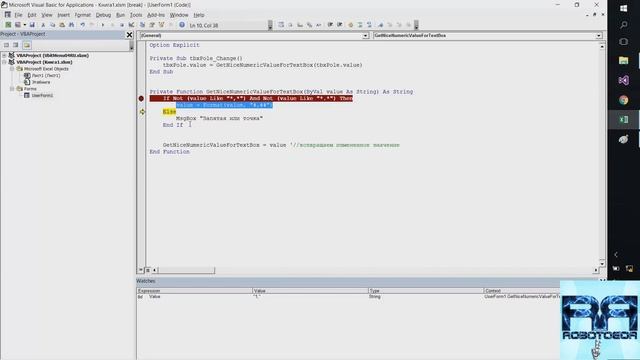Click the Value watch expression row

[348, 297]
